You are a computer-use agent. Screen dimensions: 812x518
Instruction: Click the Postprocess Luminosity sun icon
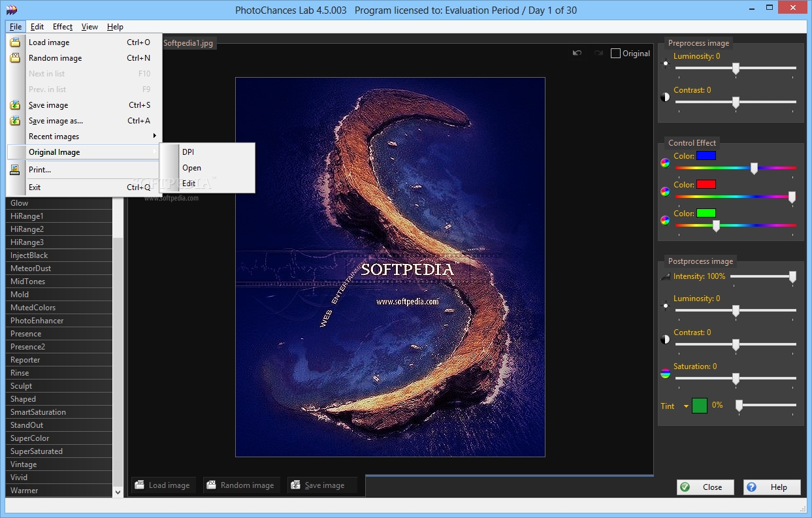tap(666, 305)
